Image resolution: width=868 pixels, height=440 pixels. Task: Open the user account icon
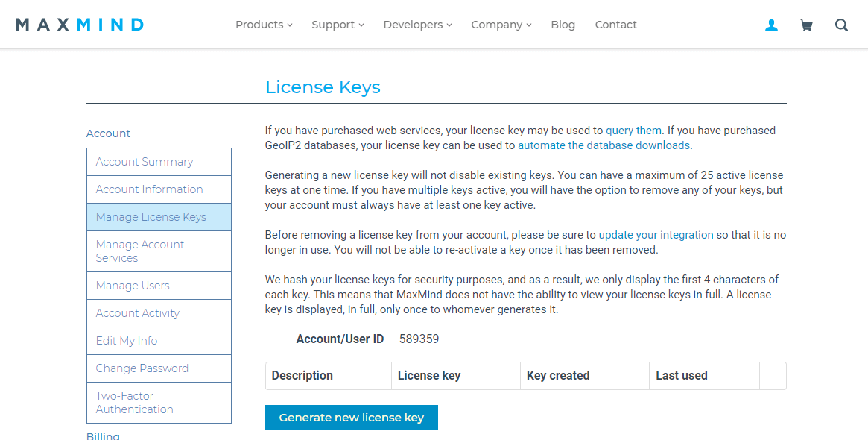tap(771, 25)
